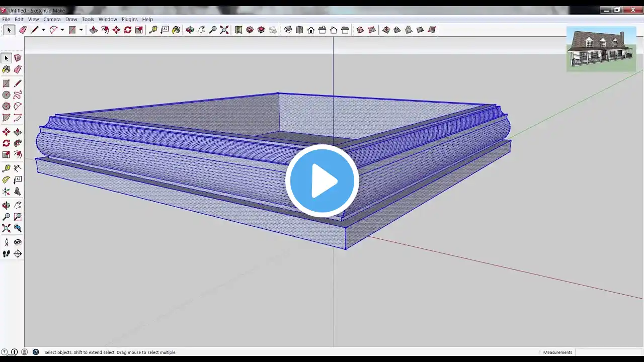Open Get Models from 3D Warehouse
Image resolution: width=644 pixels, height=362 pixels.
click(250, 30)
